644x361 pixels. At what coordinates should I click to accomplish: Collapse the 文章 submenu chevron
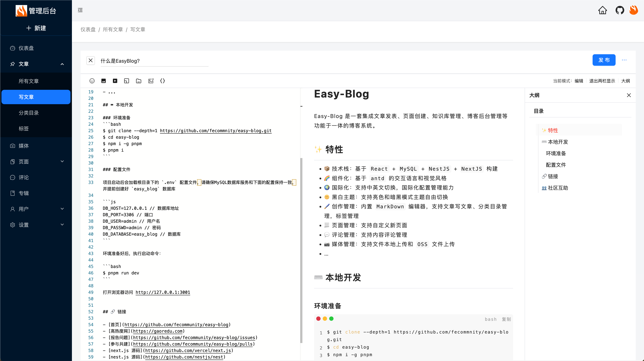point(62,64)
